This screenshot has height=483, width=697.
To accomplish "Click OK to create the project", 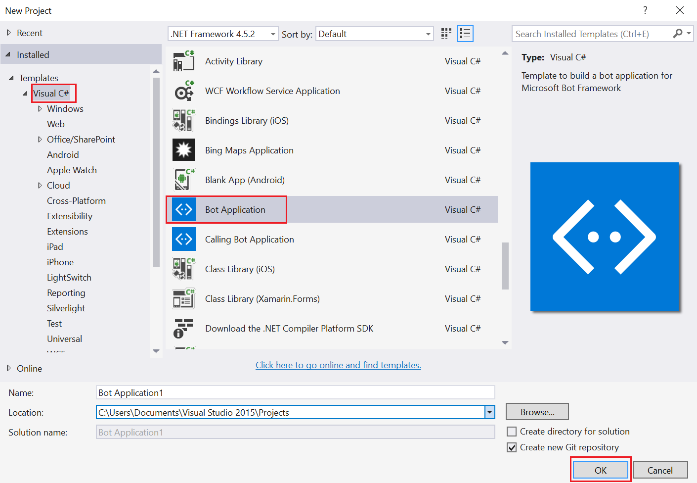I will (601, 470).
